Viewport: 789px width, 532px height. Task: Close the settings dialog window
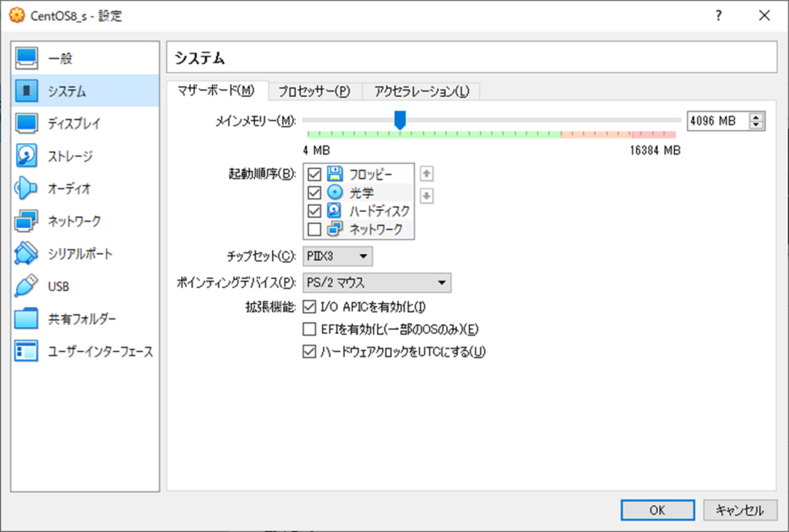click(x=764, y=15)
